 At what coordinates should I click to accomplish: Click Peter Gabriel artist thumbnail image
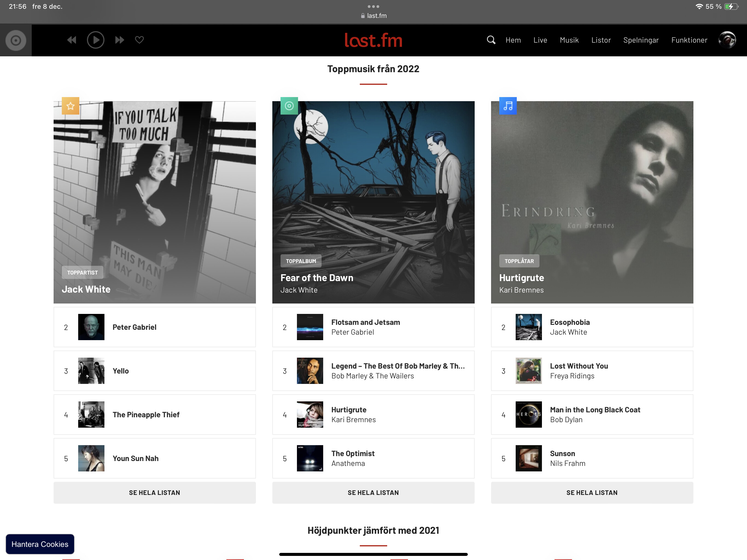91,326
